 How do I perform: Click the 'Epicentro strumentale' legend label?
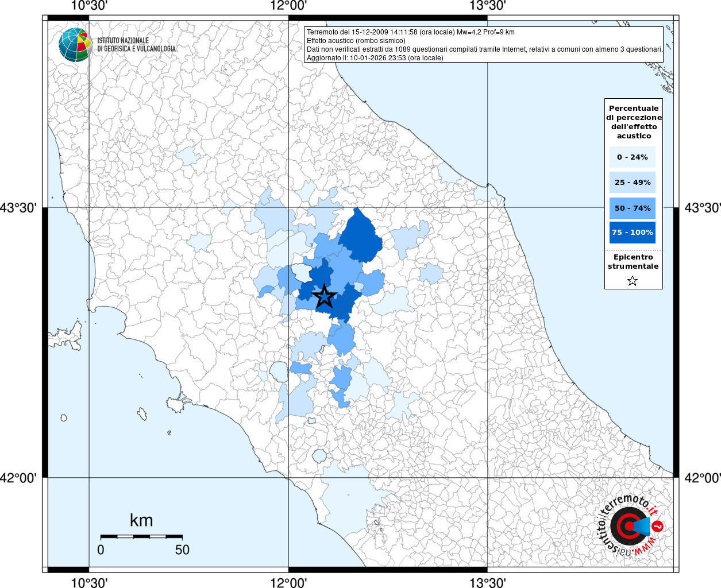(633, 261)
